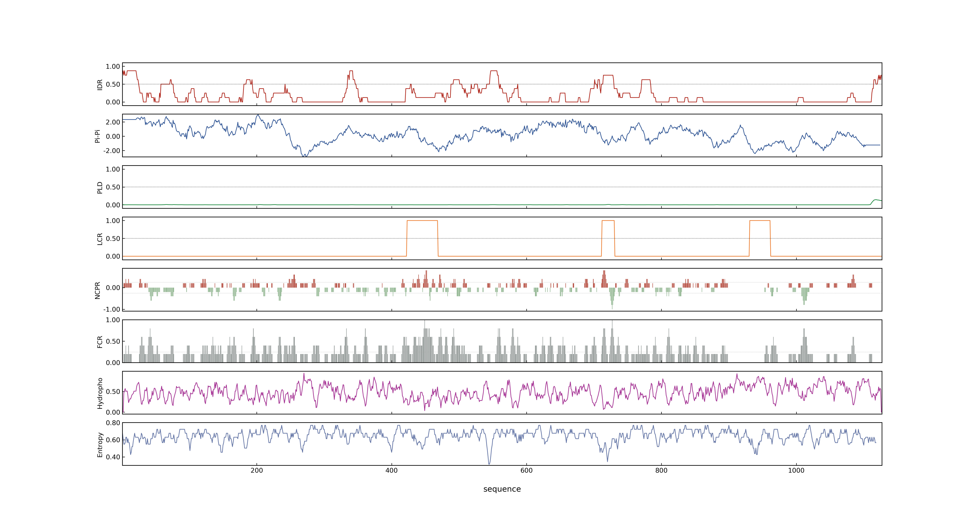Click the -2.00 tick of the Pi-Pi panel
Viewport: 980px width, 523px height.
coord(111,151)
